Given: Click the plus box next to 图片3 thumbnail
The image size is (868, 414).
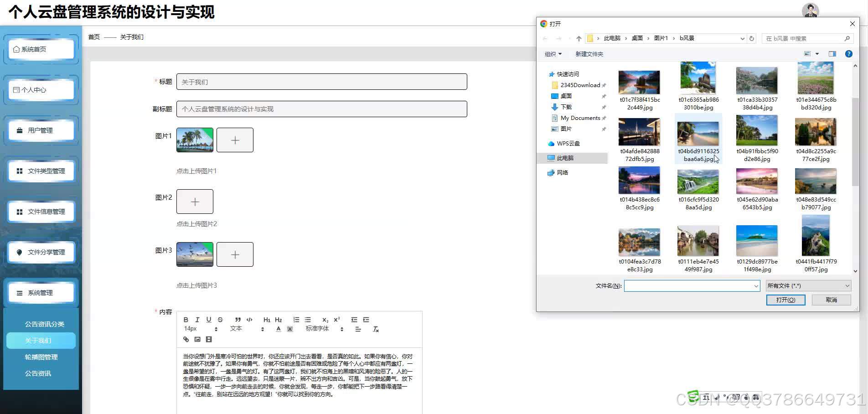Looking at the screenshot, I should click(235, 254).
